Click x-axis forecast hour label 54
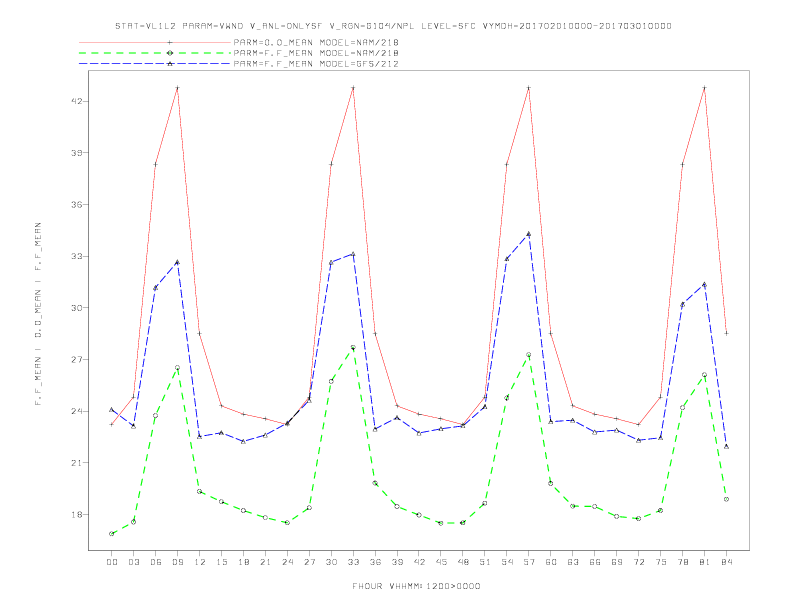Viewport: 792px width, 612px height. (507, 562)
